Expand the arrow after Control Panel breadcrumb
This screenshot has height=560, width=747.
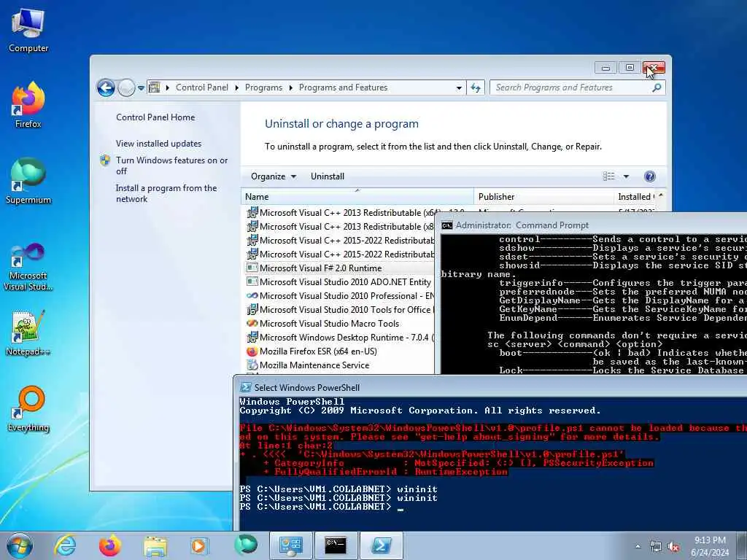tap(237, 87)
